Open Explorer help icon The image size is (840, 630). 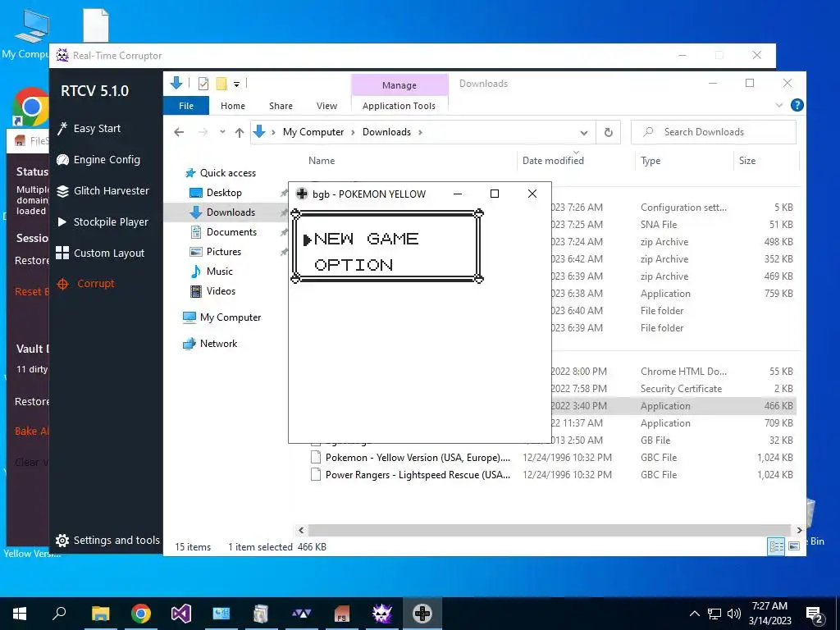(797, 105)
